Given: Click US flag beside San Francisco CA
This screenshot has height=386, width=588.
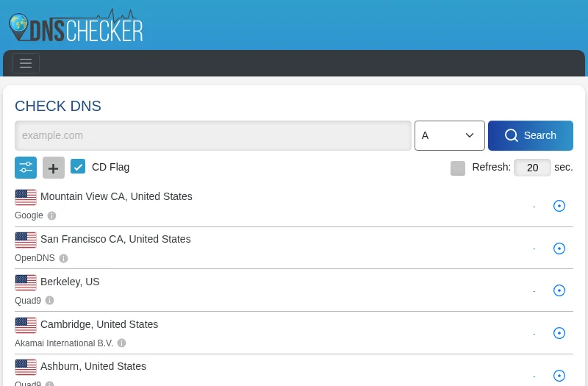Looking at the screenshot, I should (26, 240).
